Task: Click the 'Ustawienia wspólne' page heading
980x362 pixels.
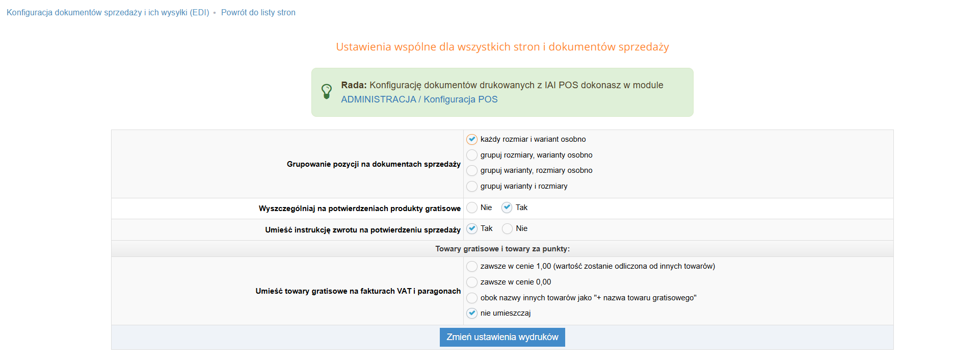Action: tap(502, 47)
